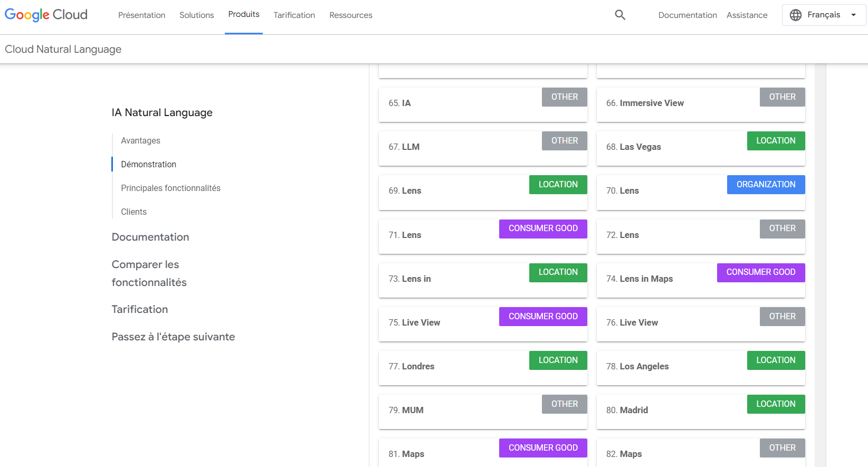
Task: Click OTHER tag on IA card
Action: pyautogui.click(x=565, y=97)
